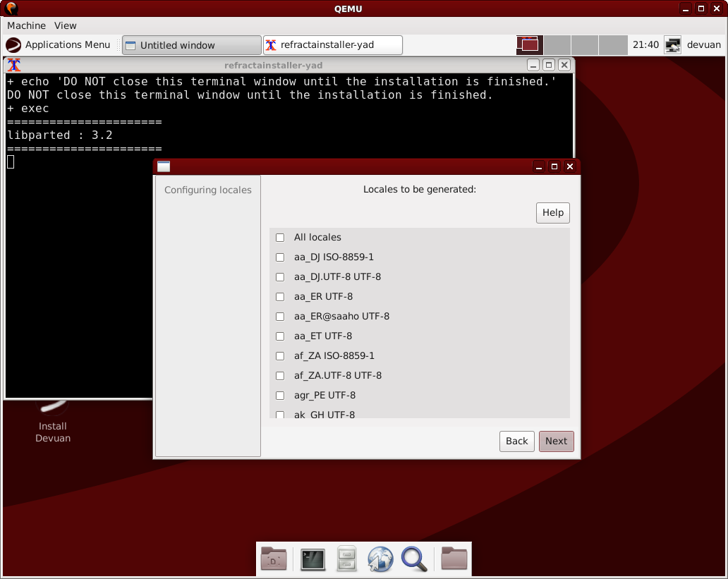Check the aa_DJ.UTF-8 UTF-8 locale
The width and height of the screenshot is (728, 579).
(280, 277)
